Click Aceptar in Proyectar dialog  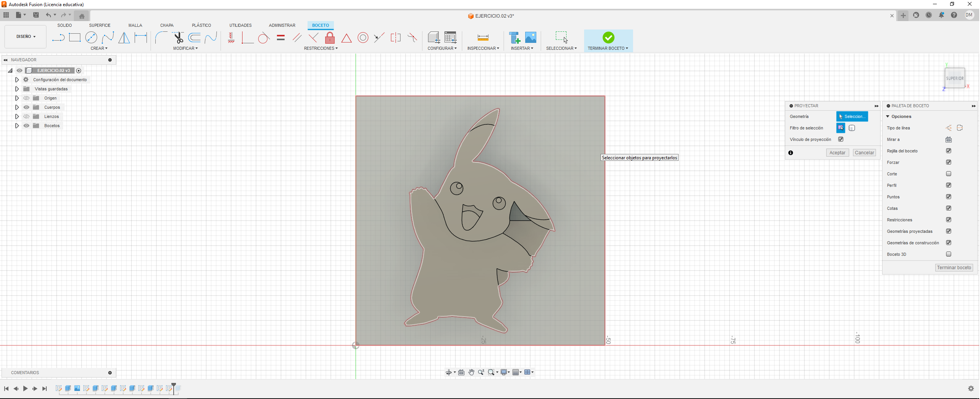(x=837, y=152)
